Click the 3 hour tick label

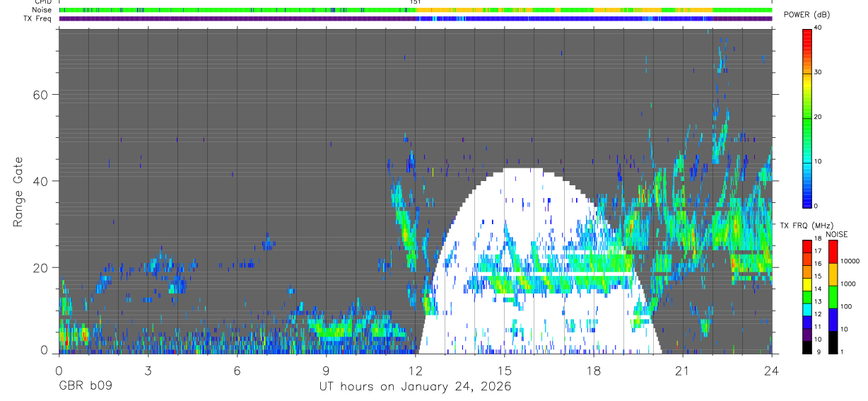click(148, 371)
